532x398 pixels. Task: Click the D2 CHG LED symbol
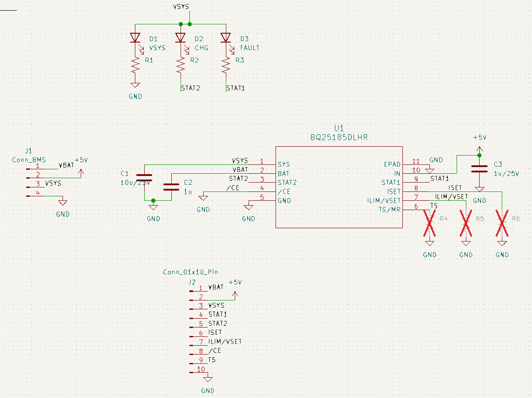181,38
